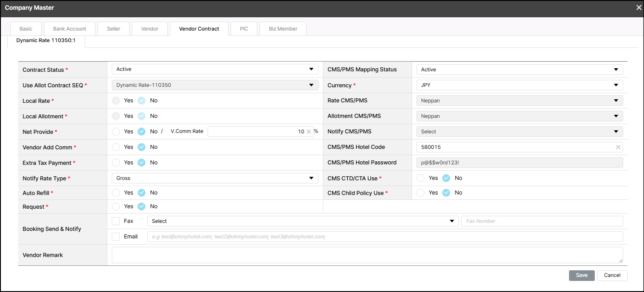Open the Biz Member tab
This screenshot has height=292, width=644.
tap(283, 29)
